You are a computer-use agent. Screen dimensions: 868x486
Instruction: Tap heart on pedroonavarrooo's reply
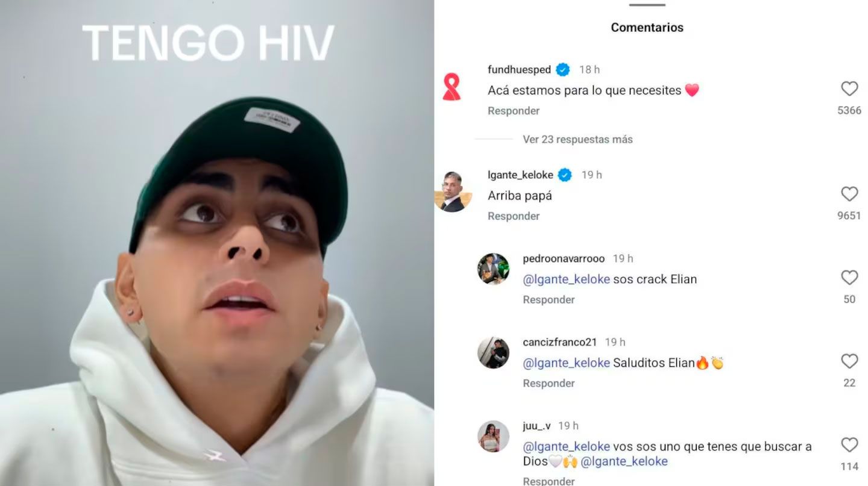point(849,278)
